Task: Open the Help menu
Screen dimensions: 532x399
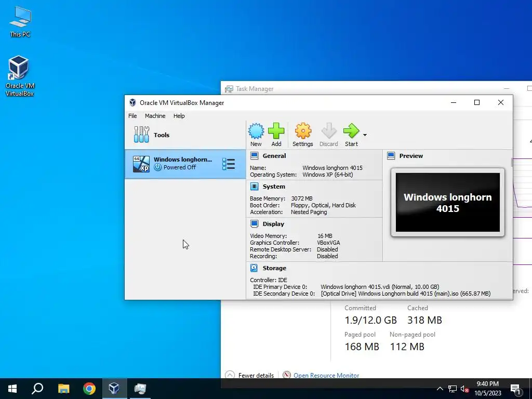Action: [179, 116]
